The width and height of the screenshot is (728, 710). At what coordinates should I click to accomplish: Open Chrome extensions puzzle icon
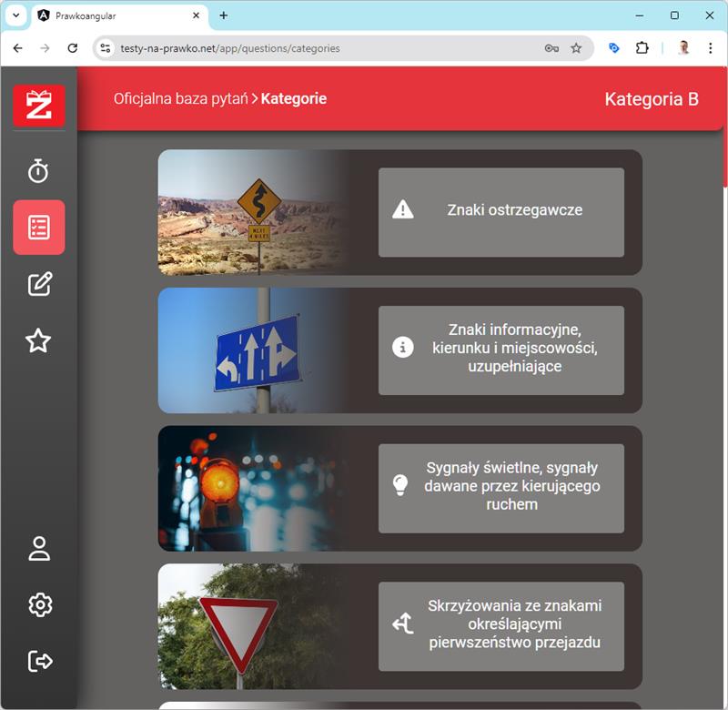[x=642, y=48]
